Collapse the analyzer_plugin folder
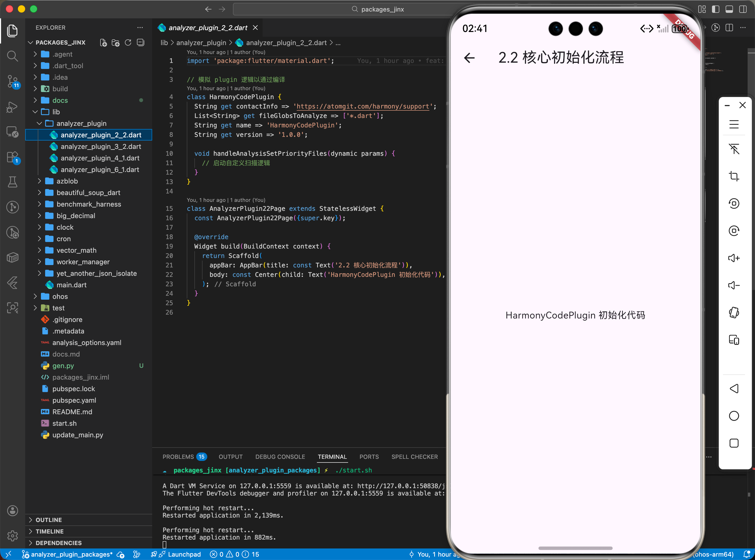 [x=81, y=123]
